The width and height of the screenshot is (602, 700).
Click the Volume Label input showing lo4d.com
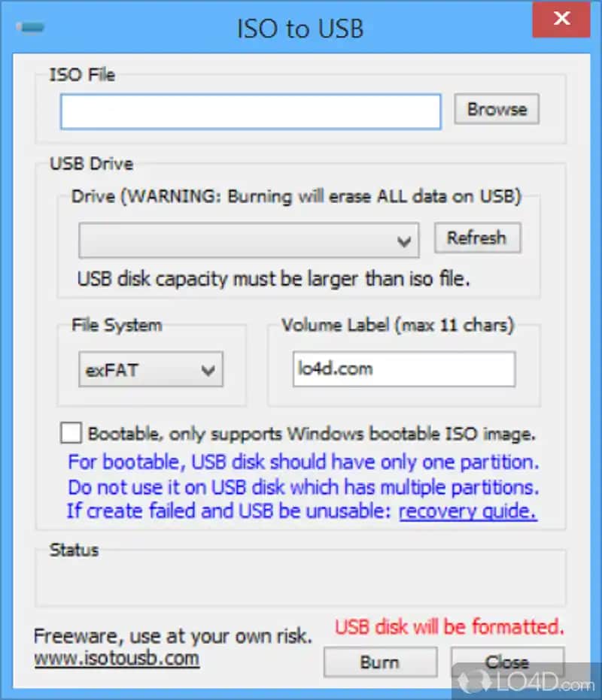[x=403, y=368]
